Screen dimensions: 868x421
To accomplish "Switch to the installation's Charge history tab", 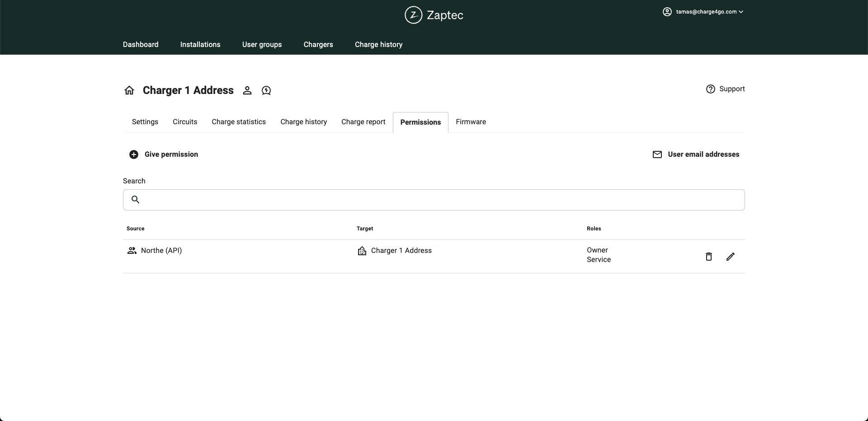I will pyautogui.click(x=304, y=122).
